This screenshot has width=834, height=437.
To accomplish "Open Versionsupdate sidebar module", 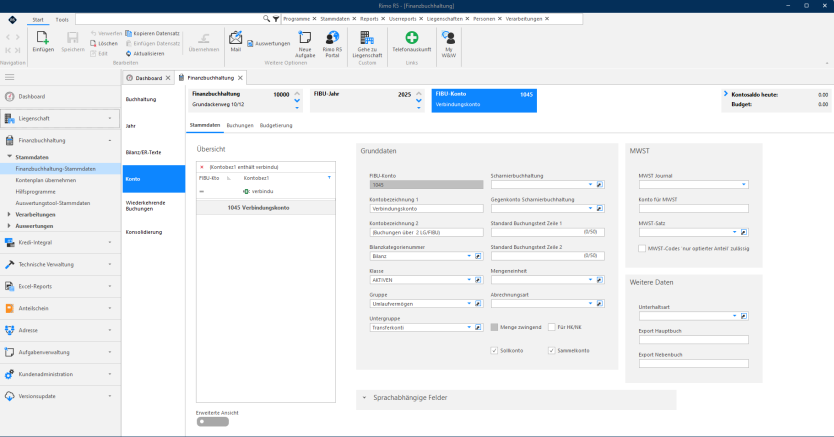I will pos(60,396).
